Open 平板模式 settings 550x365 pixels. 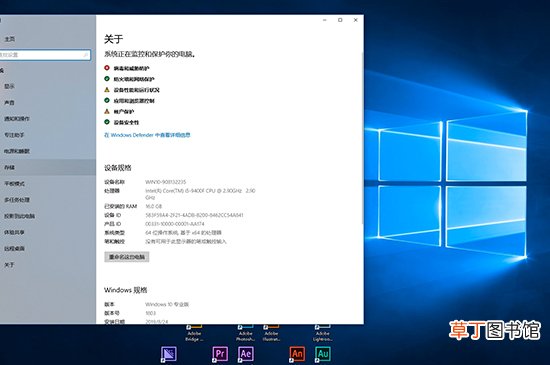[14, 183]
